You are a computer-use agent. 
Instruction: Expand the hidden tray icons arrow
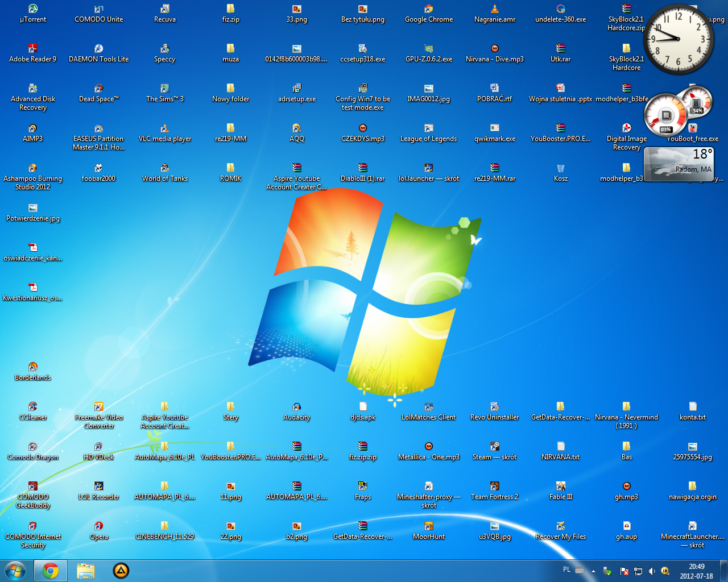click(x=593, y=571)
